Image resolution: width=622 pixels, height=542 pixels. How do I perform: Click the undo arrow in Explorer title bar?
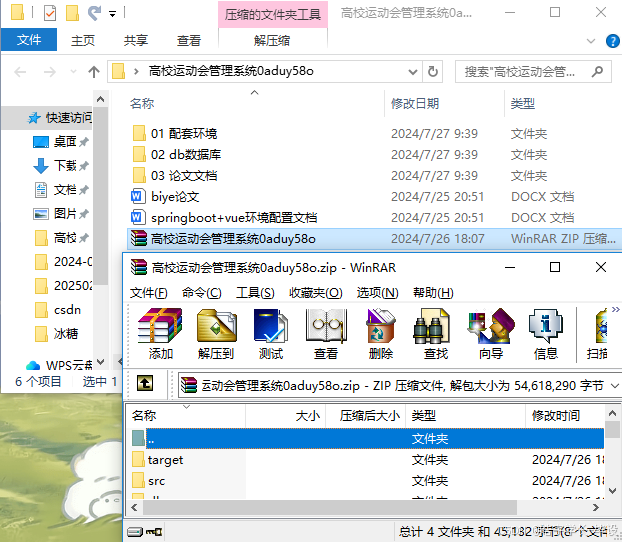tap(94, 13)
